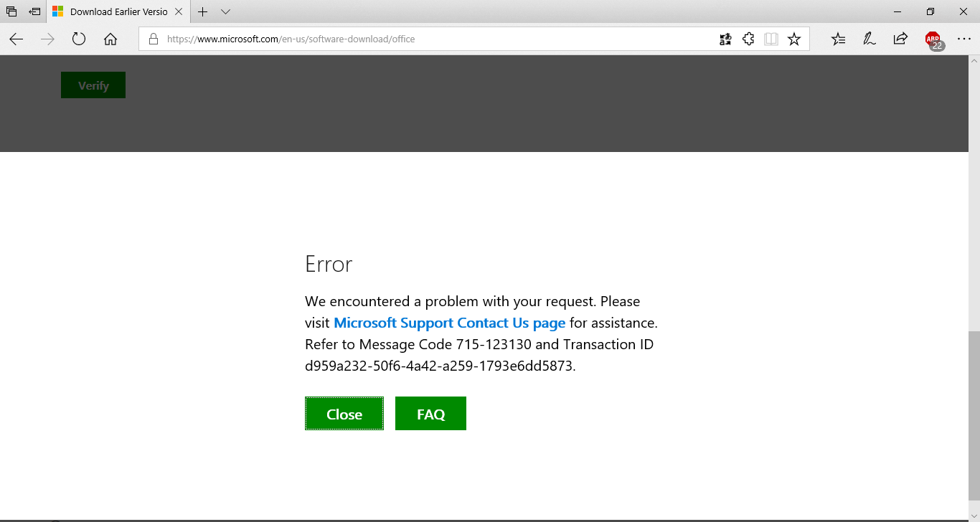980x522 pixels.
Task: Go to the Home page
Action: click(110, 39)
